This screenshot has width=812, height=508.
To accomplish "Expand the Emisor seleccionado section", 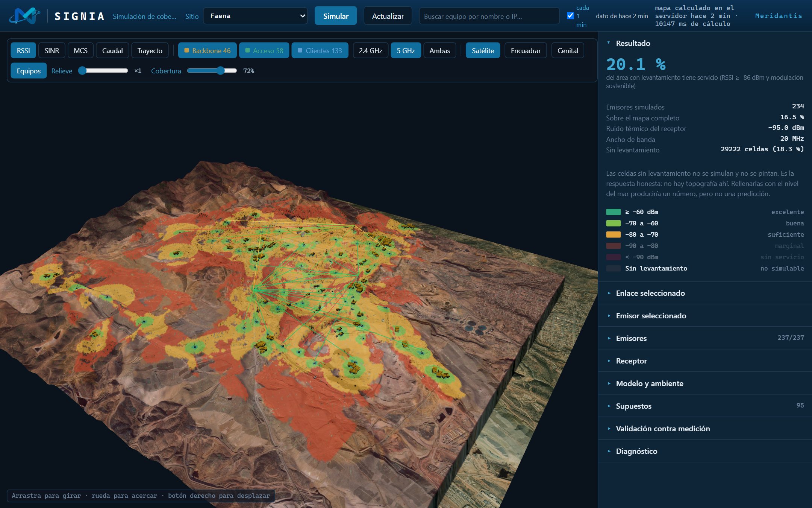I will (705, 316).
